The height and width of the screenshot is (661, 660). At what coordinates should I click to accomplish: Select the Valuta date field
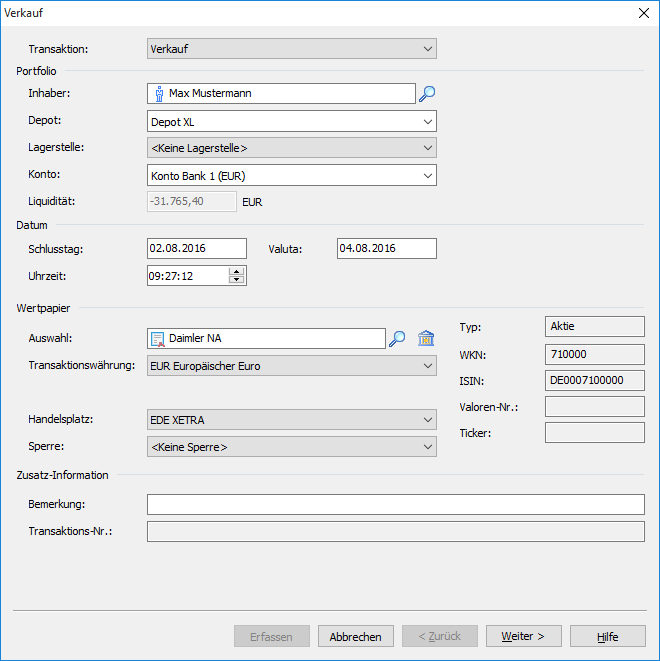(x=386, y=248)
